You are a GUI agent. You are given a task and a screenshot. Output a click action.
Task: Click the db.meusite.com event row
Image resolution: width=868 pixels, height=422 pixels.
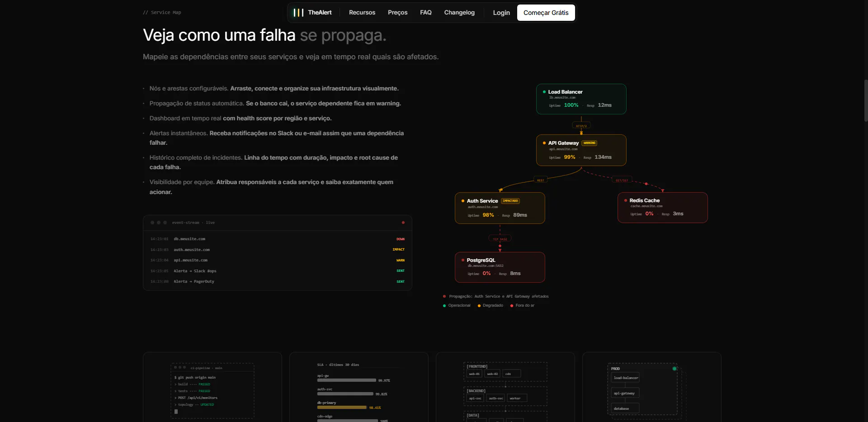tap(278, 239)
